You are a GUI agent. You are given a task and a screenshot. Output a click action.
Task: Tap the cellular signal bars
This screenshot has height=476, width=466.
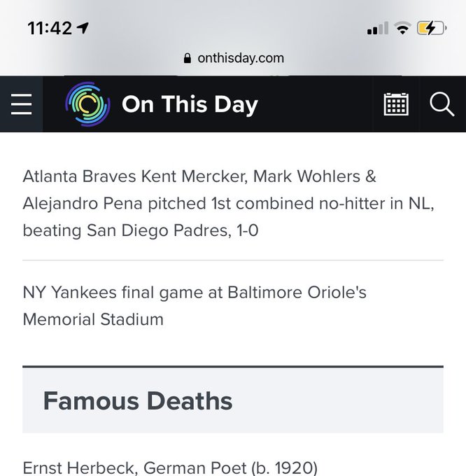pos(377,28)
